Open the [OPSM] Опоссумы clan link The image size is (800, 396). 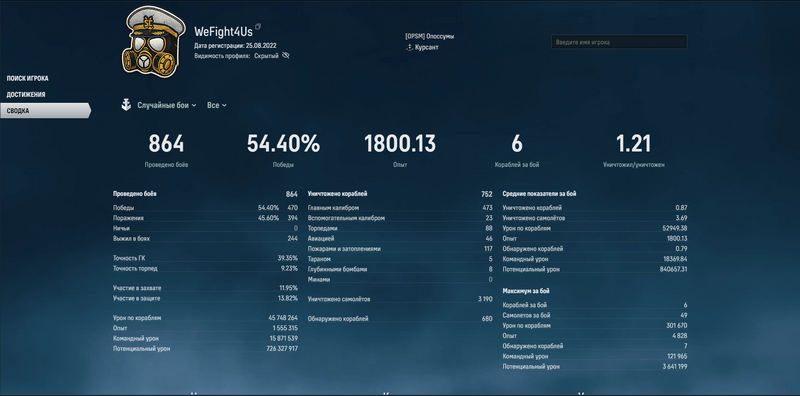coord(430,36)
